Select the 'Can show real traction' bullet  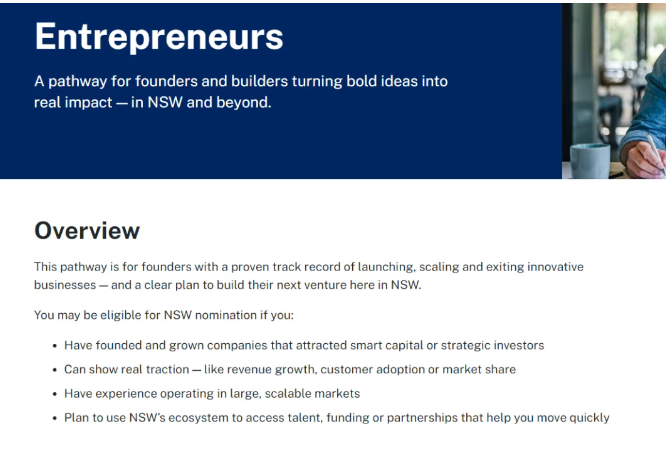coord(290,369)
